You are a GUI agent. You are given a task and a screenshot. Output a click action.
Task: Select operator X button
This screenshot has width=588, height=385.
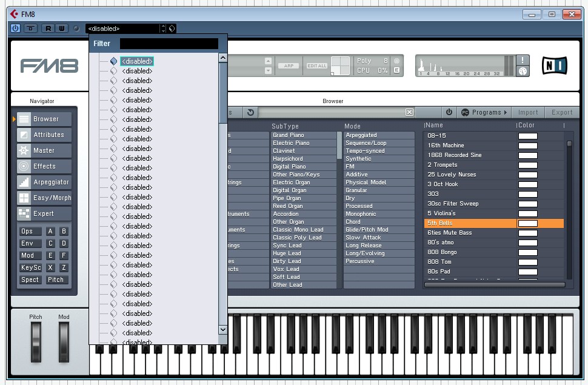[x=50, y=267]
